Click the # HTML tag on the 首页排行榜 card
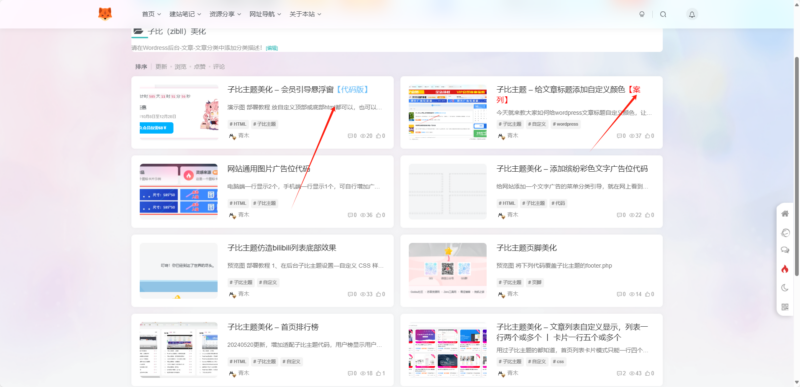Screen dimensions: 800x387 click(238, 362)
